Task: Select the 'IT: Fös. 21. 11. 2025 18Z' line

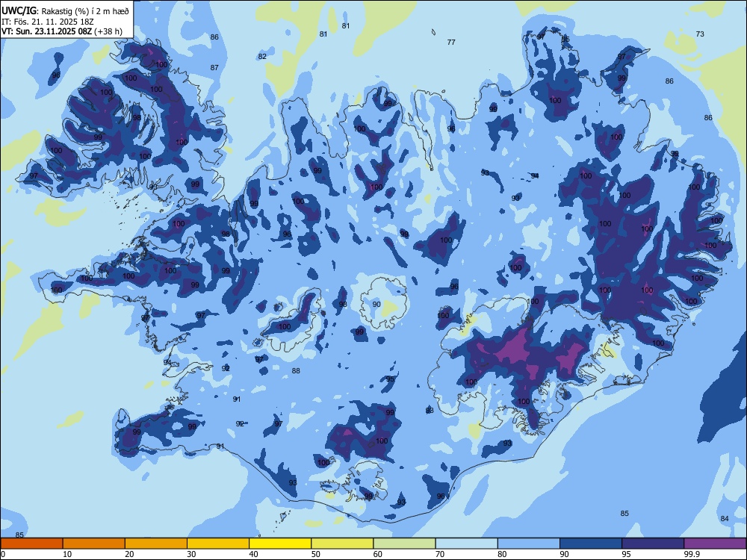Action: click(48, 22)
